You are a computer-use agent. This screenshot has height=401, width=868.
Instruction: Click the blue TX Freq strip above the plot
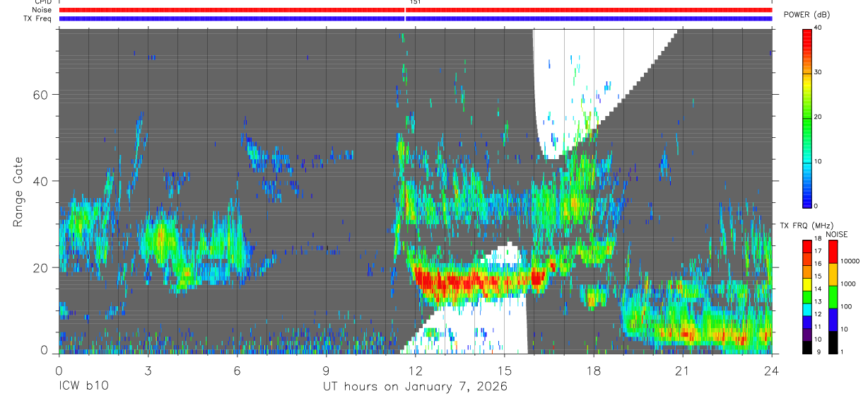click(x=415, y=18)
